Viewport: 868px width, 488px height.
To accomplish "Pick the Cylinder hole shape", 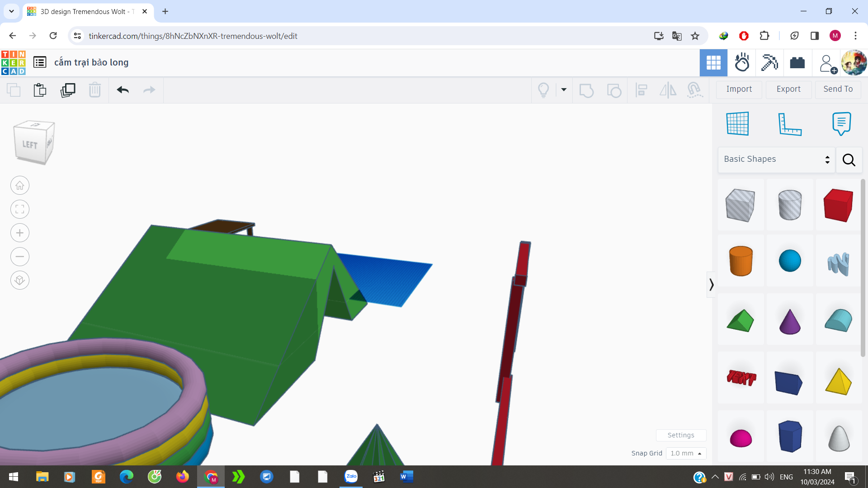I will point(790,205).
